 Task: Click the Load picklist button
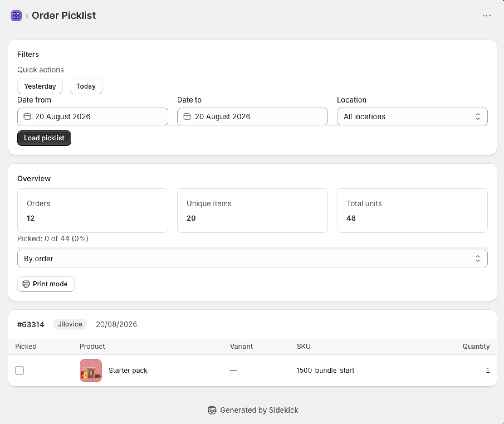[x=44, y=138]
